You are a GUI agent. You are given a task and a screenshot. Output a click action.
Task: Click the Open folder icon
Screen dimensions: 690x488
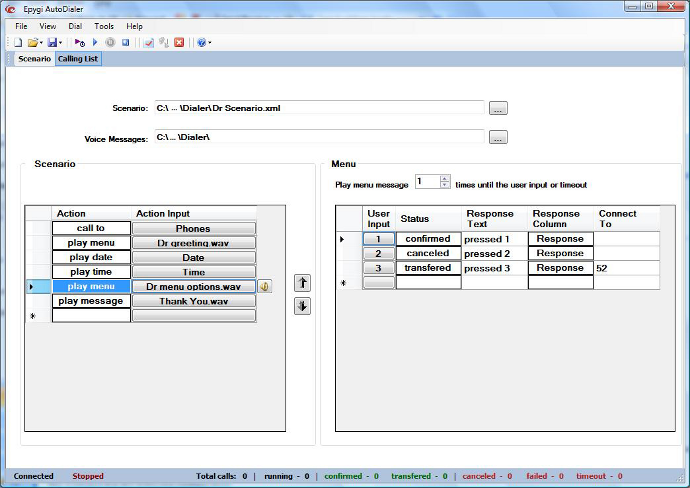pyautogui.click(x=33, y=43)
